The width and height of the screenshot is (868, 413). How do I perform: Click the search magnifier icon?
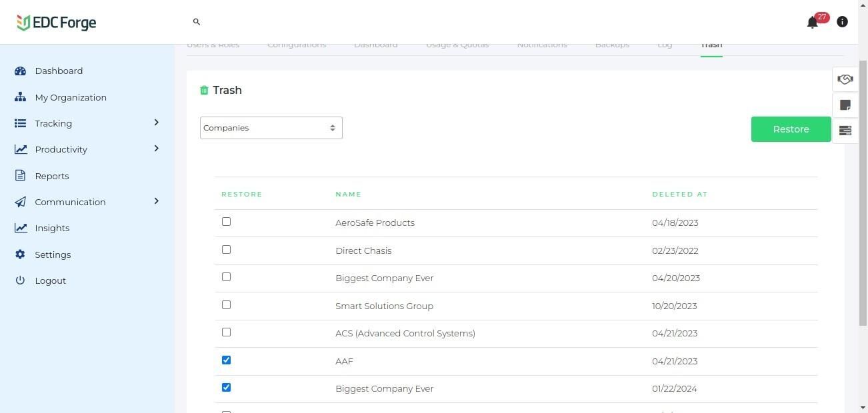[197, 22]
